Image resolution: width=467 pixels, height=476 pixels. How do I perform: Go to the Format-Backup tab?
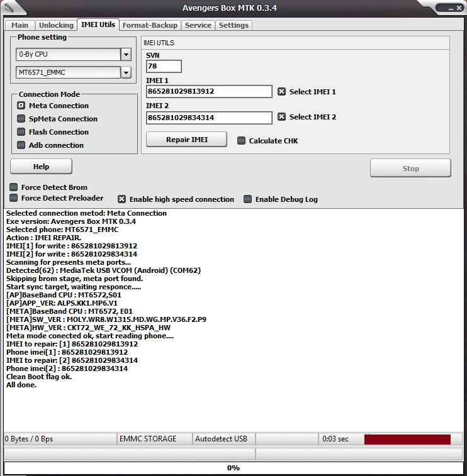click(150, 25)
